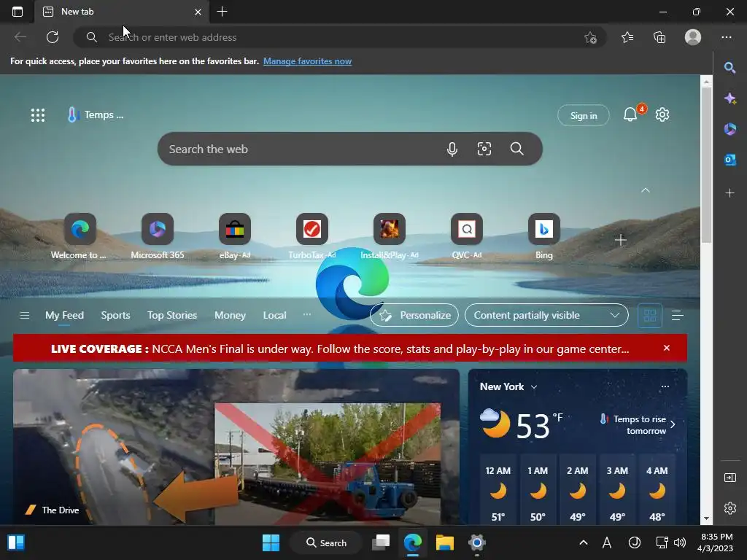
Task: Open Microsoft 365 in the sidebar
Action: point(729,129)
